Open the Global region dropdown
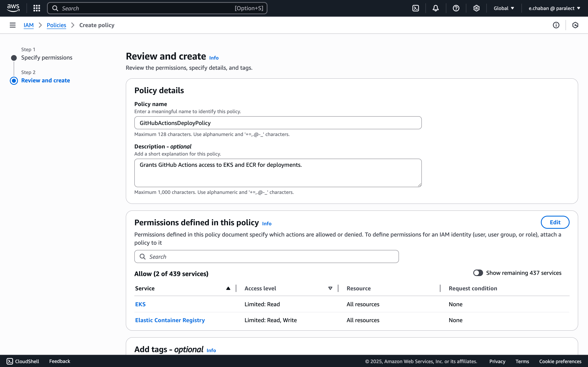588x367 pixels. click(504, 8)
